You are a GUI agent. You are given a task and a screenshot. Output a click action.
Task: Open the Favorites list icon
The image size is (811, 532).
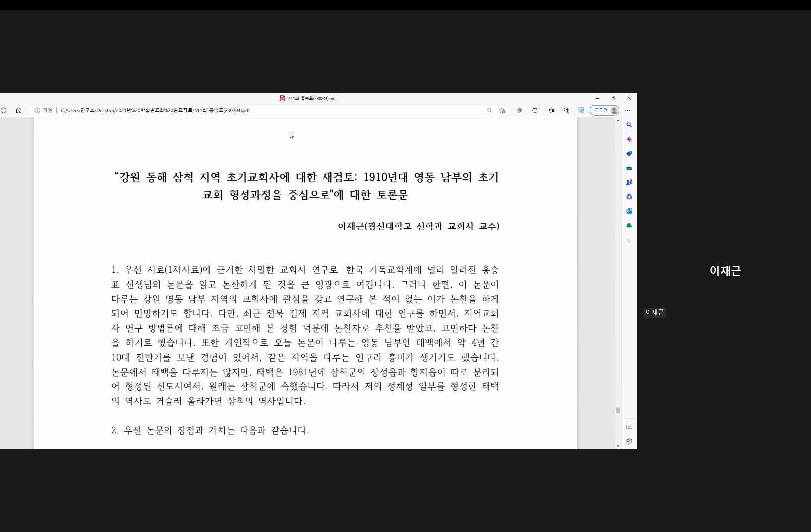(552, 110)
